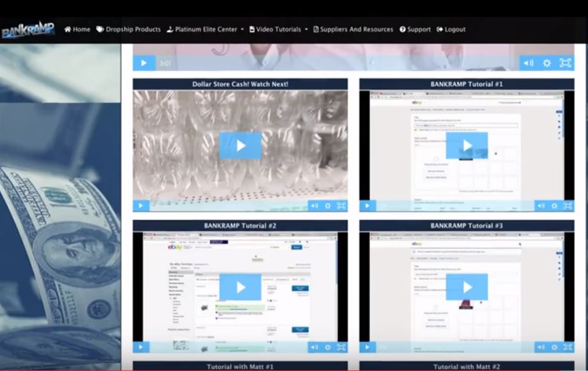Expand the Video Tutorials dropdown caret
This screenshot has width=588, height=371.
coord(306,29)
